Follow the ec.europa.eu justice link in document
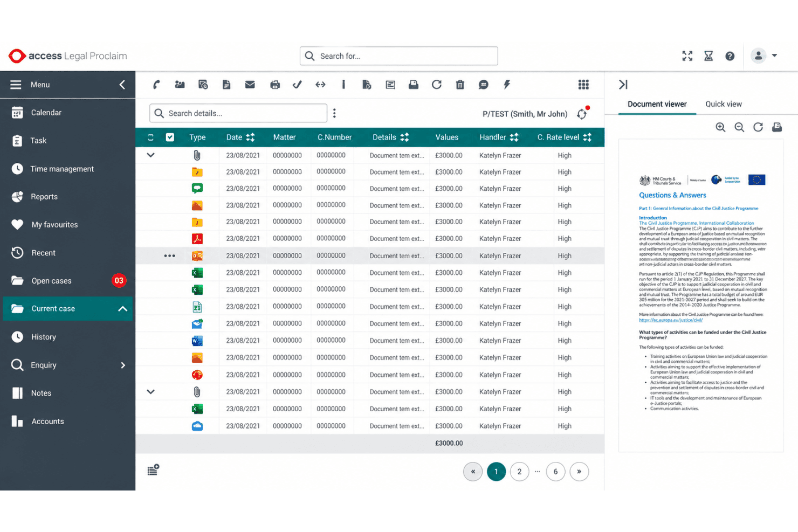This screenshot has width=798, height=532. click(671, 320)
